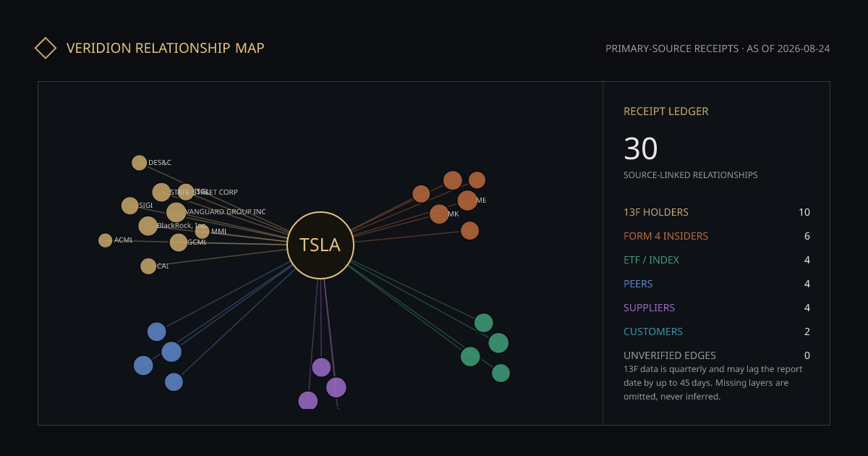Select the PEERS legend entry
Screen dimensions: 868x456
(x=639, y=284)
